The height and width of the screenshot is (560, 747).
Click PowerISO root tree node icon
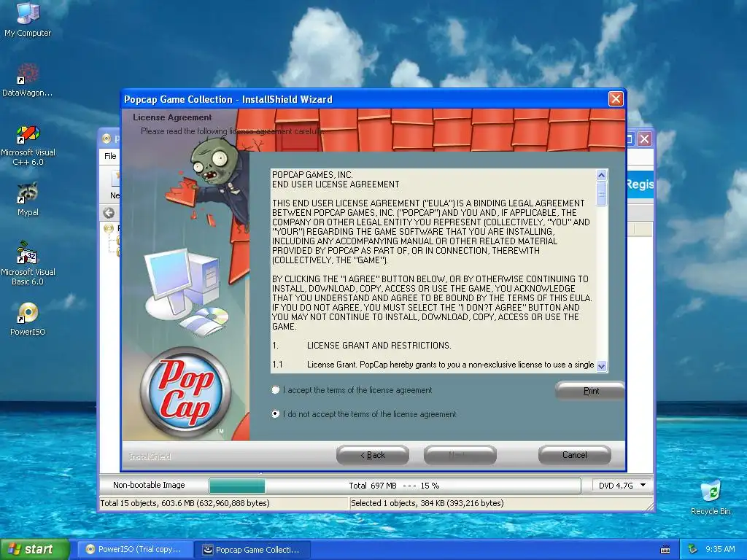coord(109,228)
